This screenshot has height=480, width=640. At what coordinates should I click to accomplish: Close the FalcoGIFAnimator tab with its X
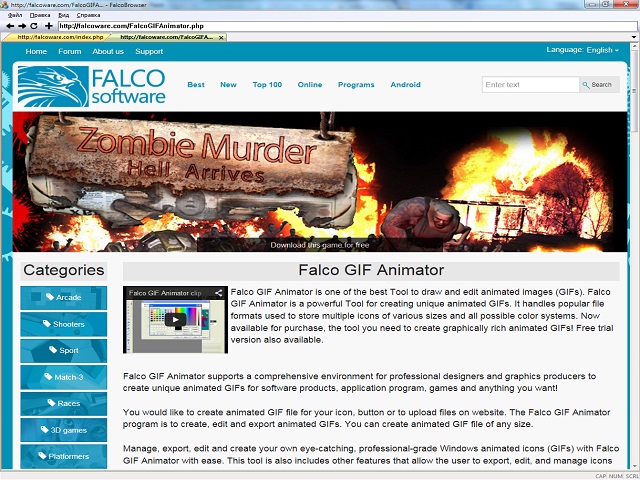pos(221,37)
